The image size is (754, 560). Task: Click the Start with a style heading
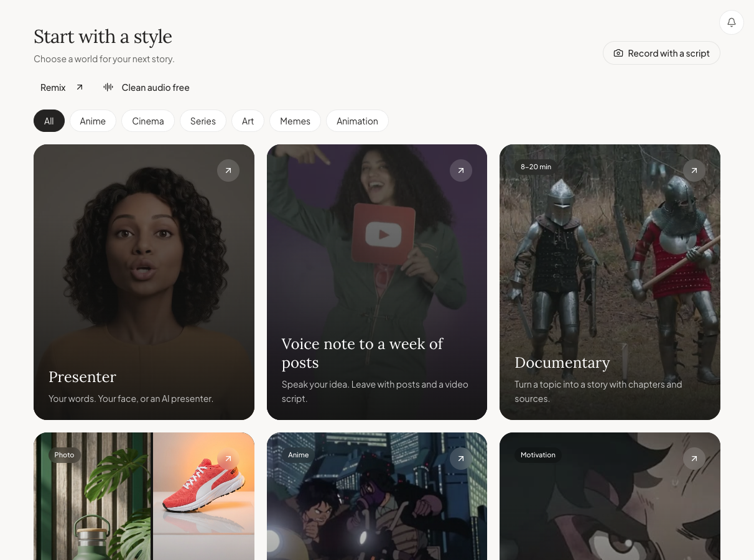click(103, 37)
